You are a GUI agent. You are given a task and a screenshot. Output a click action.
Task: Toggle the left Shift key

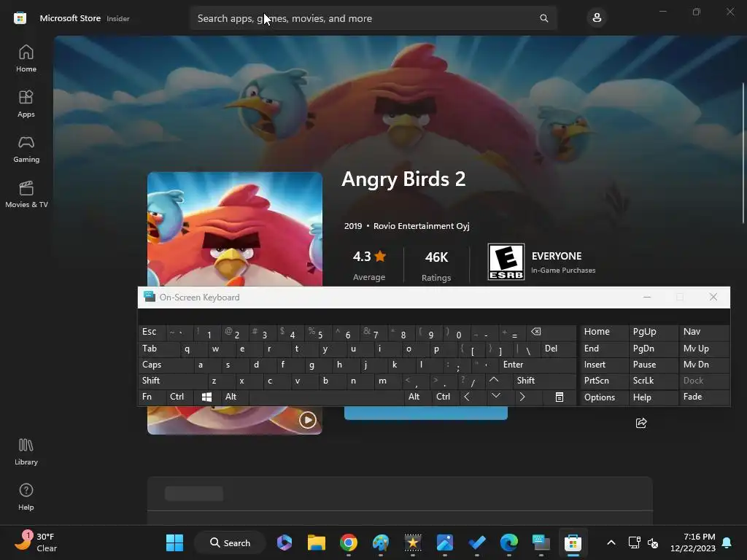(173, 381)
